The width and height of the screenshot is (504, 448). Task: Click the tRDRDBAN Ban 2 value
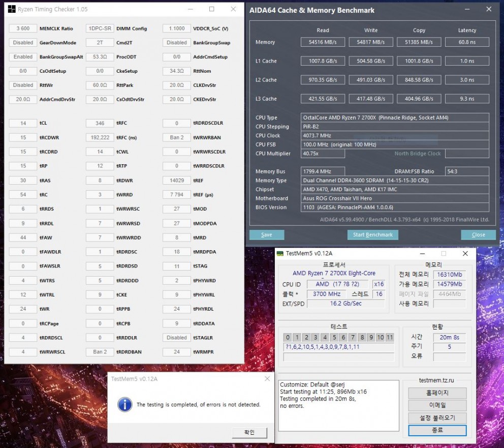point(100,352)
